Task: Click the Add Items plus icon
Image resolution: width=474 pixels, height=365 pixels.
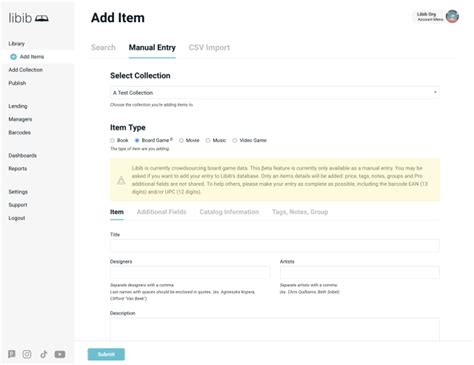Action: click(x=13, y=57)
